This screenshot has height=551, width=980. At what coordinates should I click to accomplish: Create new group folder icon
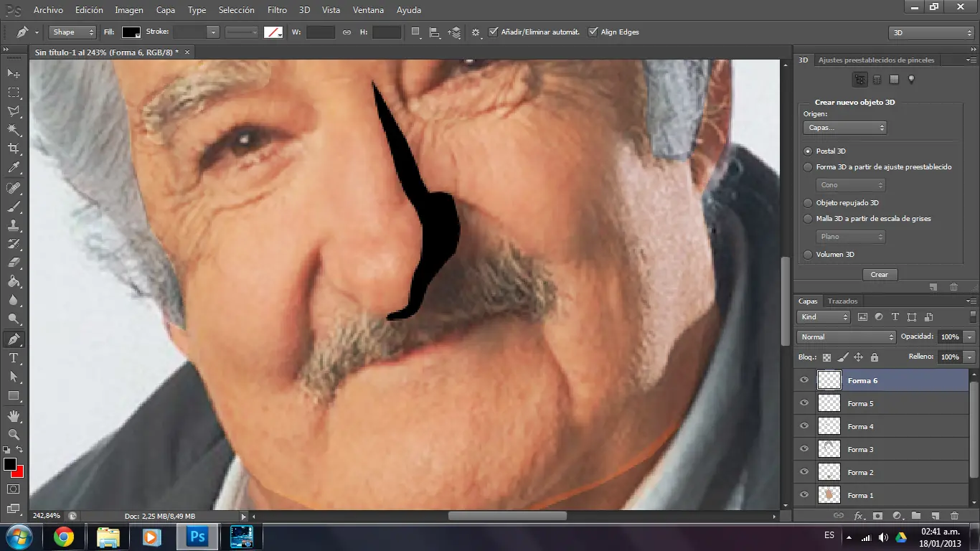pos(916,516)
